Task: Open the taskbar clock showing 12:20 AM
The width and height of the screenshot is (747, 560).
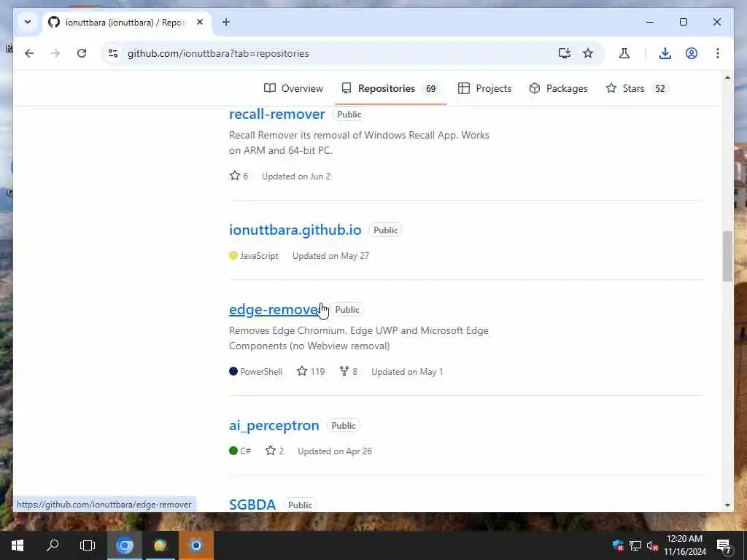Action: pos(684,545)
